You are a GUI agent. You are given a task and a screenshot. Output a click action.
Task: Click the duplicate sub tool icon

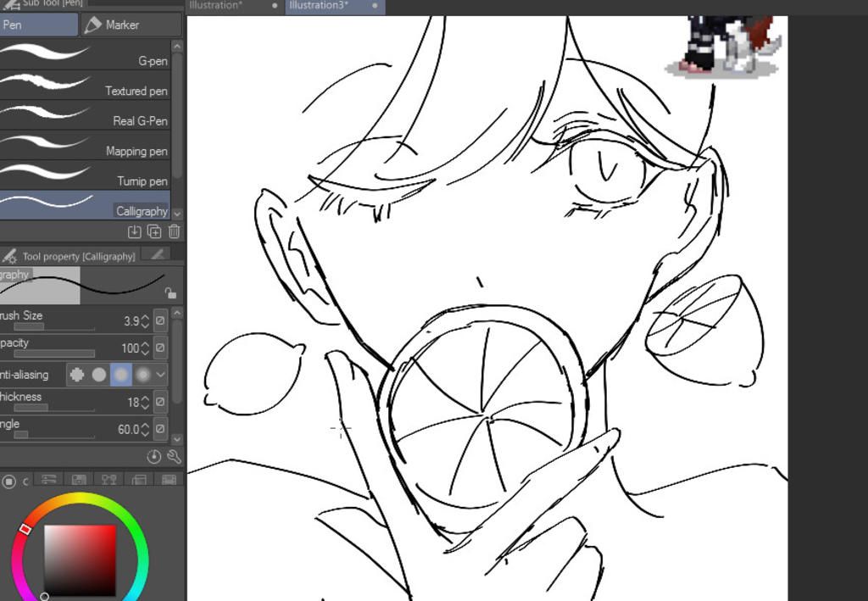click(x=154, y=232)
